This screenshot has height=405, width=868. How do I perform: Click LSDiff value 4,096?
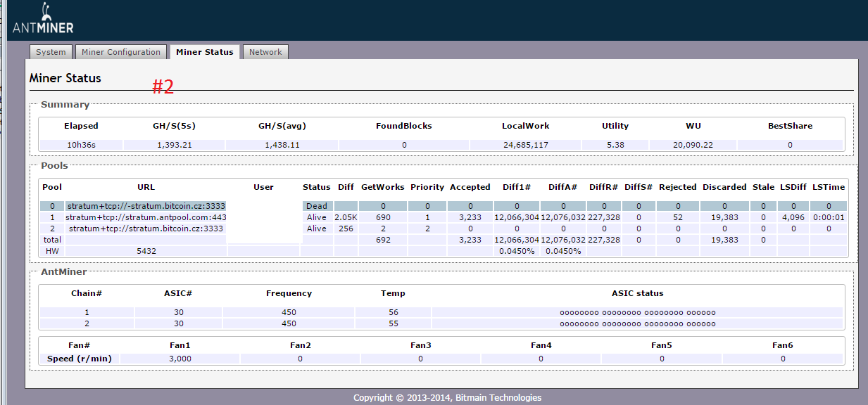(793, 217)
